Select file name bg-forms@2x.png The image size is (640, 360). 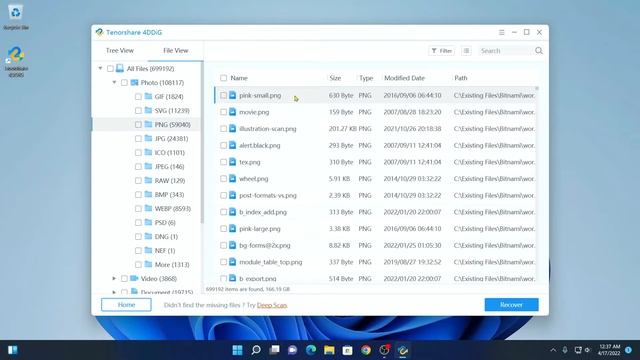click(264, 245)
